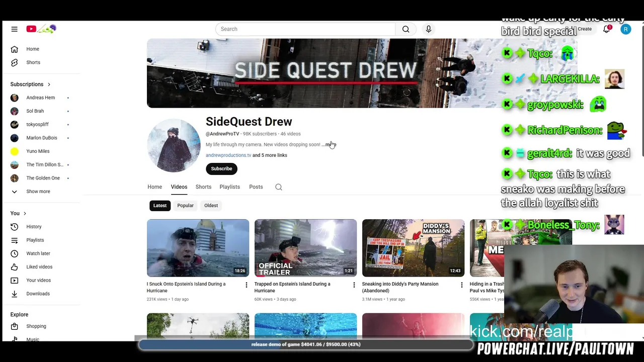Open the account avatar menu
The image size is (644, 362).
[x=625, y=29]
